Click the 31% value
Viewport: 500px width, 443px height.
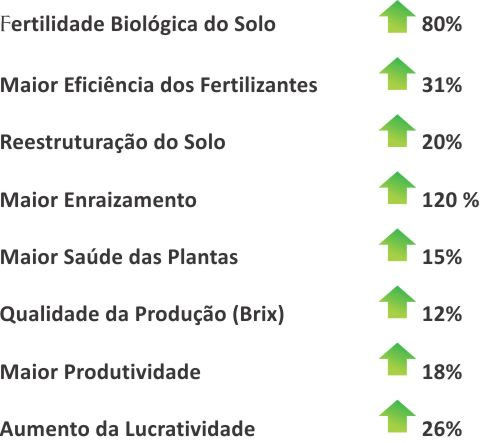coord(442,85)
